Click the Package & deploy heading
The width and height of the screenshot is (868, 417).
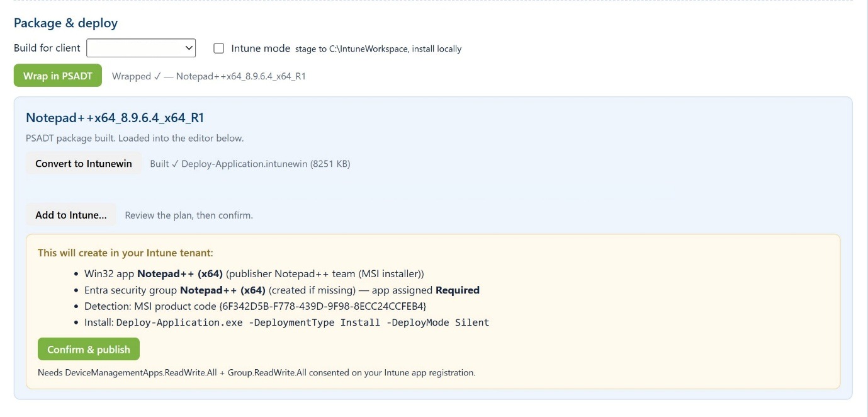coord(66,23)
